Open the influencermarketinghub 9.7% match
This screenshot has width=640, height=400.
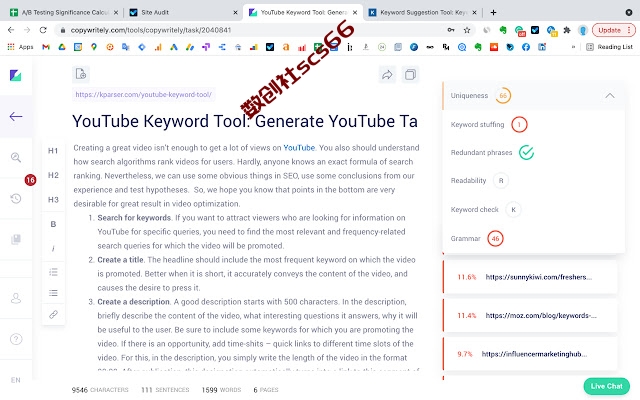tap(530, 354)
